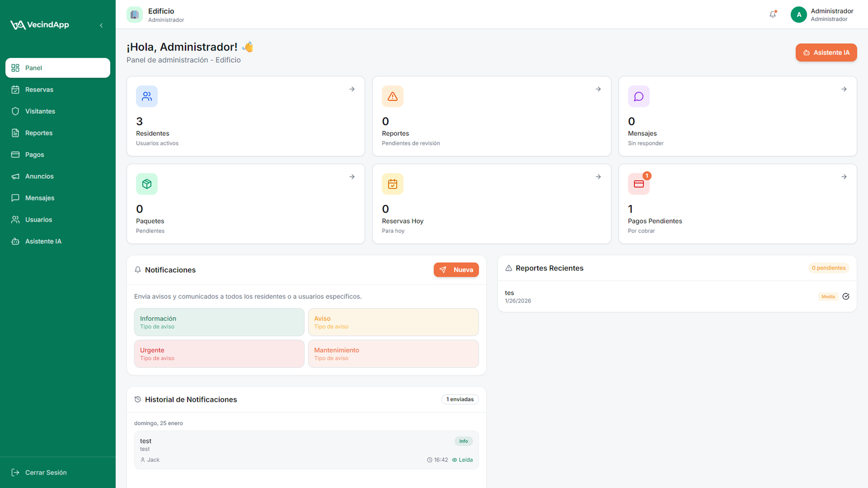Viewport: 868px width, 488px height.
Task: Collapse the sidebar with the chevron
Action: 101,25
